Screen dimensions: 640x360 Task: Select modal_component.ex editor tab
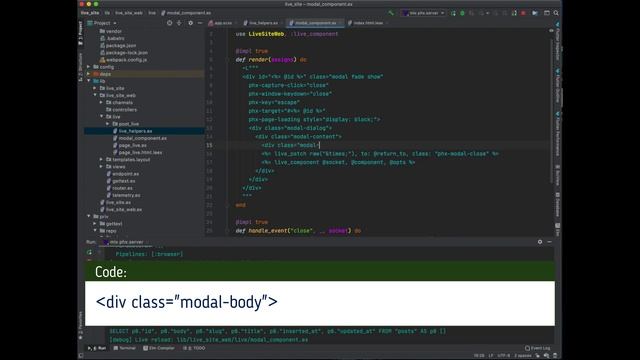click(x=315, y=23)
